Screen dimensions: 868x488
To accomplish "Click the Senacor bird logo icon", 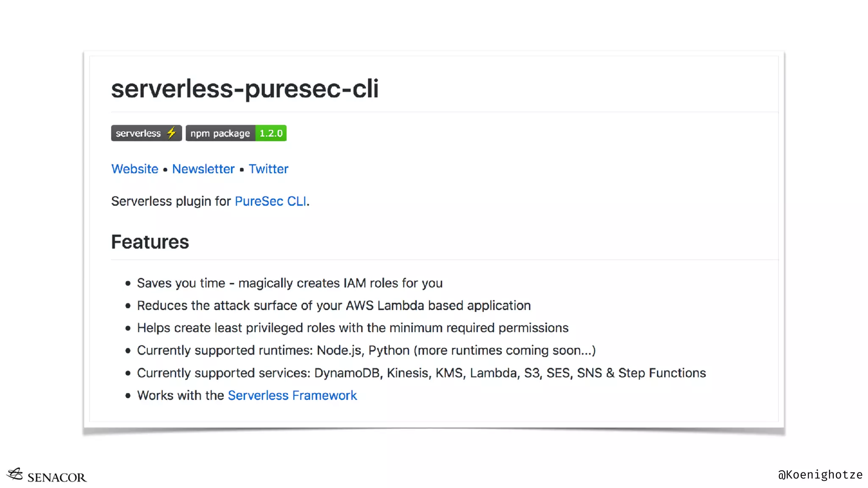I will click(15, 474).
